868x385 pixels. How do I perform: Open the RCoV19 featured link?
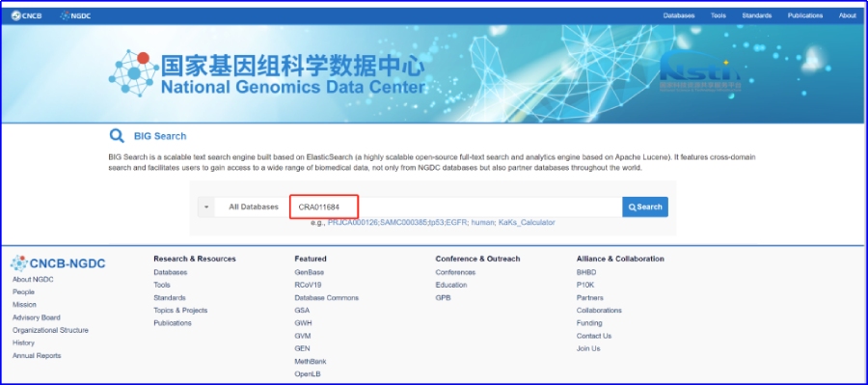point(308,285)
